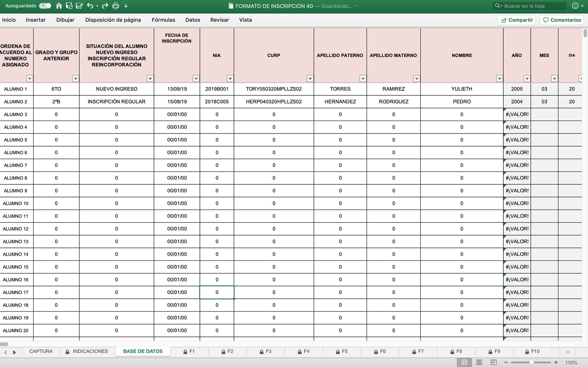This screenshot has height=367, width=588.
Task: Click the Redo arrow icon
Action: coord(105,6)
